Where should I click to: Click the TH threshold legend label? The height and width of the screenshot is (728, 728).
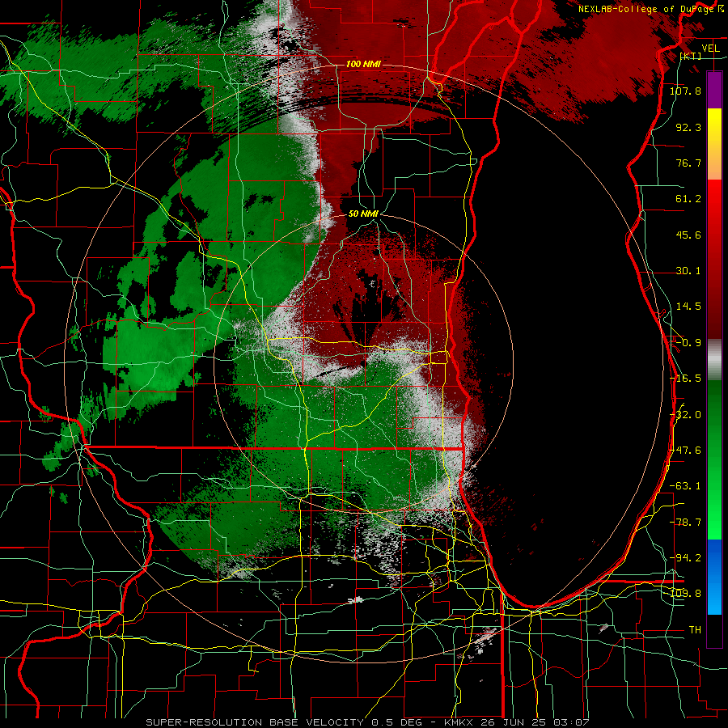(695, 630)
